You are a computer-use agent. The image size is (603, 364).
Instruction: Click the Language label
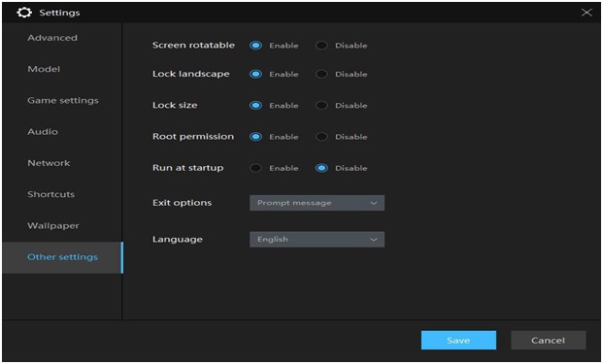(x=178, y=240)
